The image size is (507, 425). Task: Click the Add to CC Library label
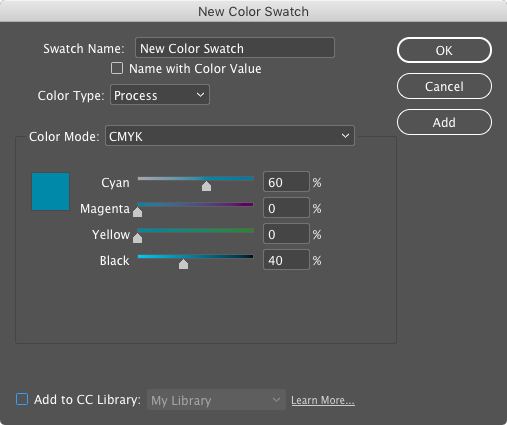coord(87,399)
